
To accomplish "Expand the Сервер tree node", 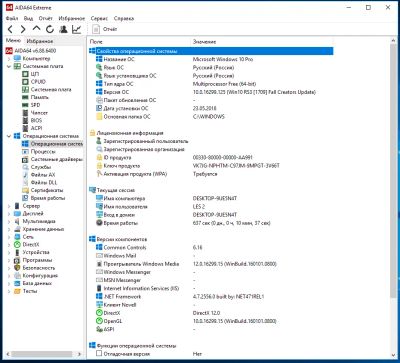I will click(x=9, y=206).
